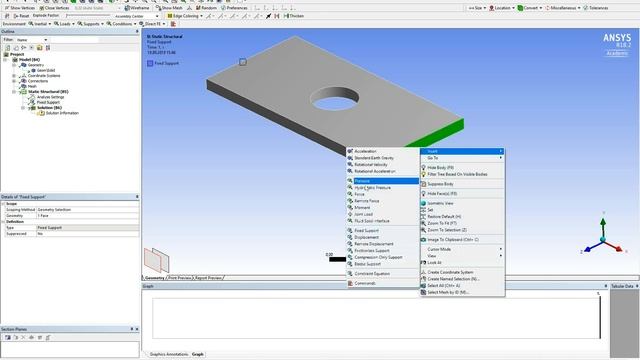Click Tolerances toolbar button

pos(596,8)
